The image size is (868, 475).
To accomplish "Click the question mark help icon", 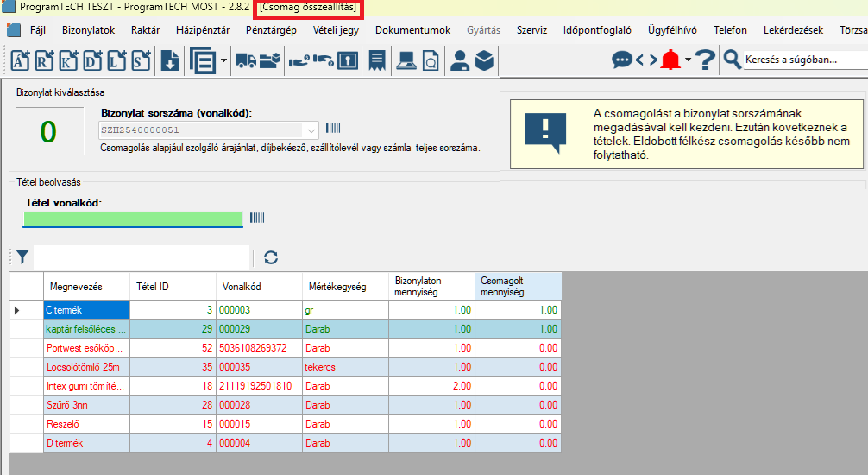I will [705, 60].
